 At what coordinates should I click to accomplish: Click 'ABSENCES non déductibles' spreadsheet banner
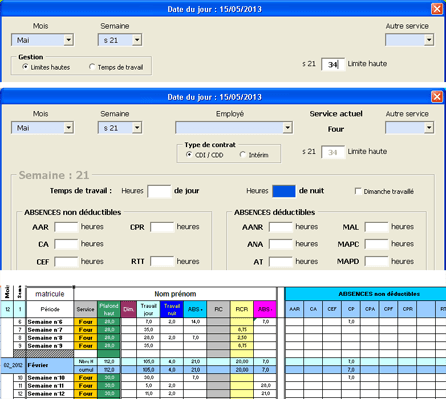(x=379, y=294)
